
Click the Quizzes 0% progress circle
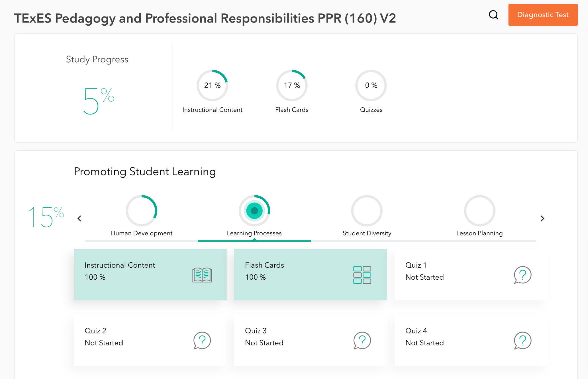click(x=371, y=85)
